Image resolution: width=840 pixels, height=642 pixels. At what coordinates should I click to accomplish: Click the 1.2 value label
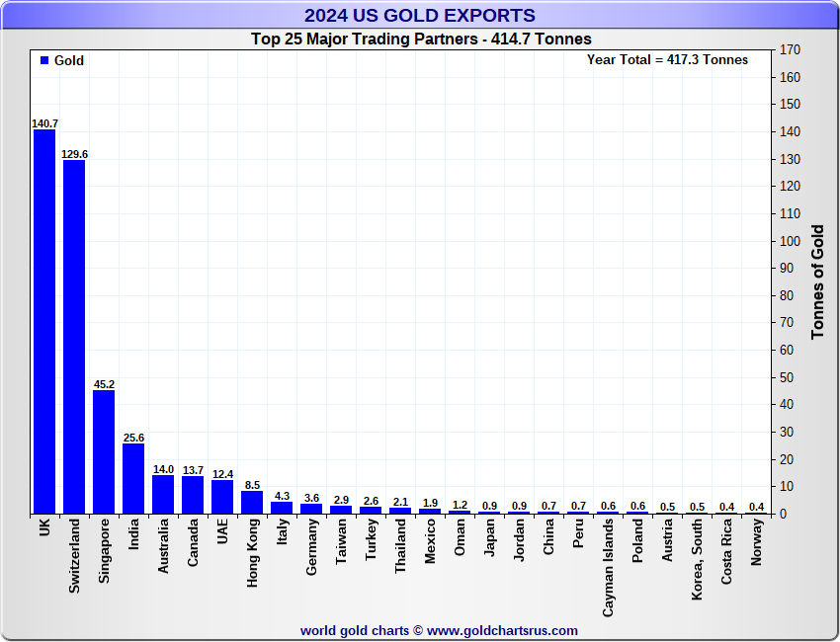(x=460, y=505)
